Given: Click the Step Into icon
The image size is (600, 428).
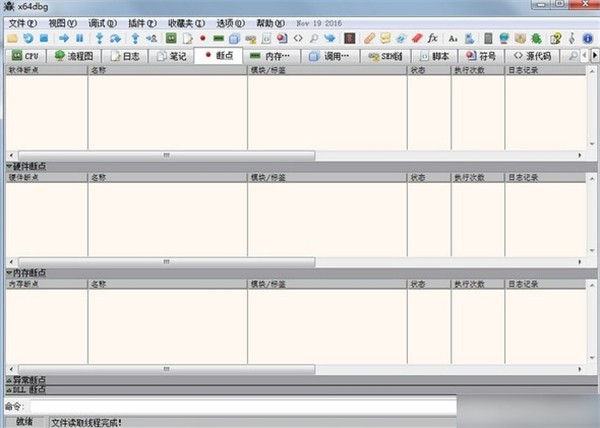Looking at the screenshot, I should click(99, 38).
